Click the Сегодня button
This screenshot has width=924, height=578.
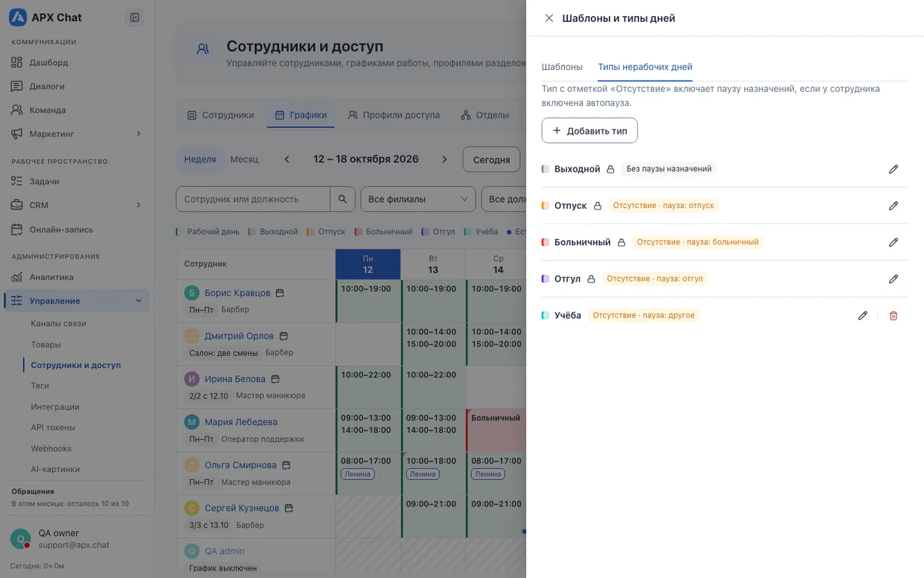pyautogui.click(x=491, y=159)
